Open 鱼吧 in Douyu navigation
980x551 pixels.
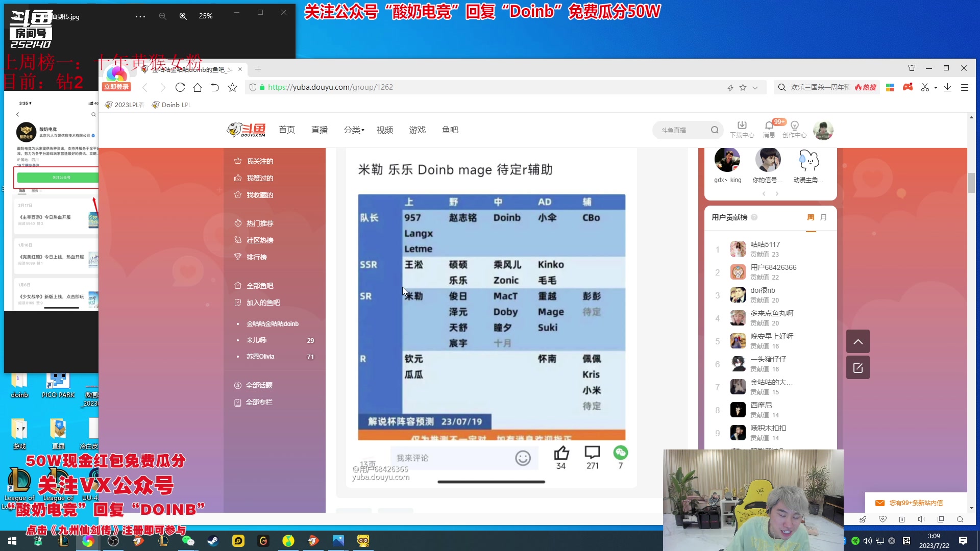click(450, 130)
